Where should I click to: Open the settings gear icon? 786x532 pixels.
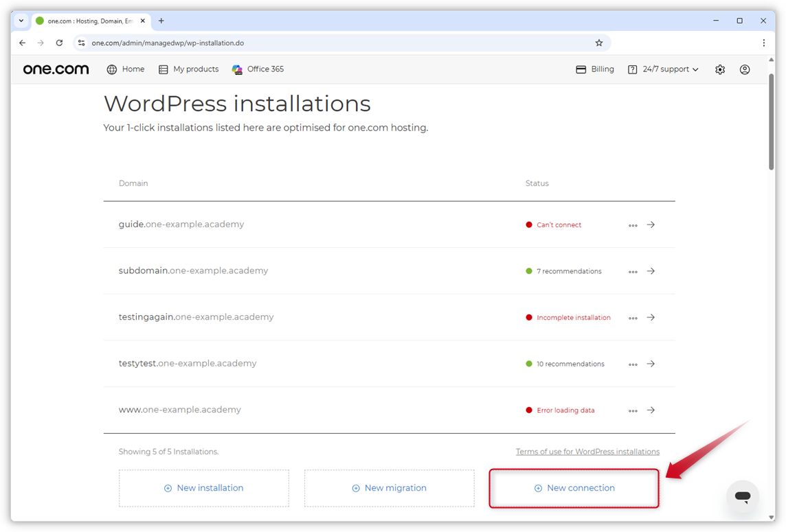tap(720, 69)
